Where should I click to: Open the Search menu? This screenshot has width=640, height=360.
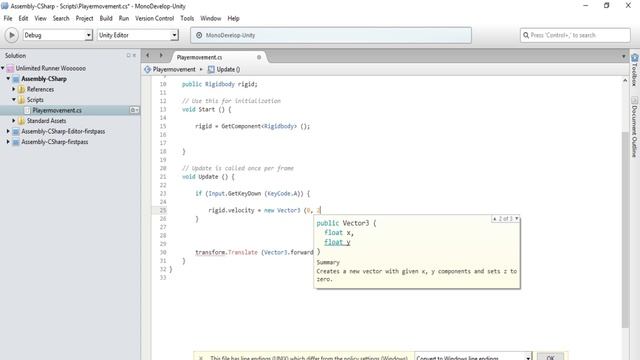click(x=61, y=18)
